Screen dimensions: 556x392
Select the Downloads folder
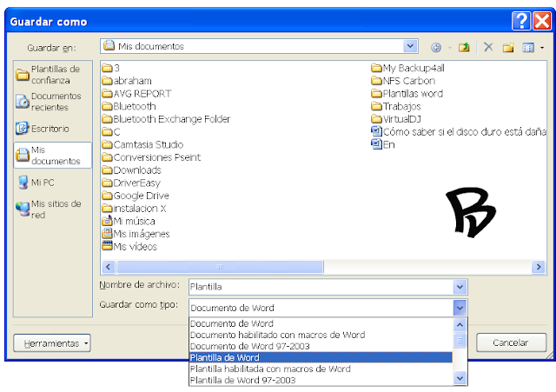(131, 170)
